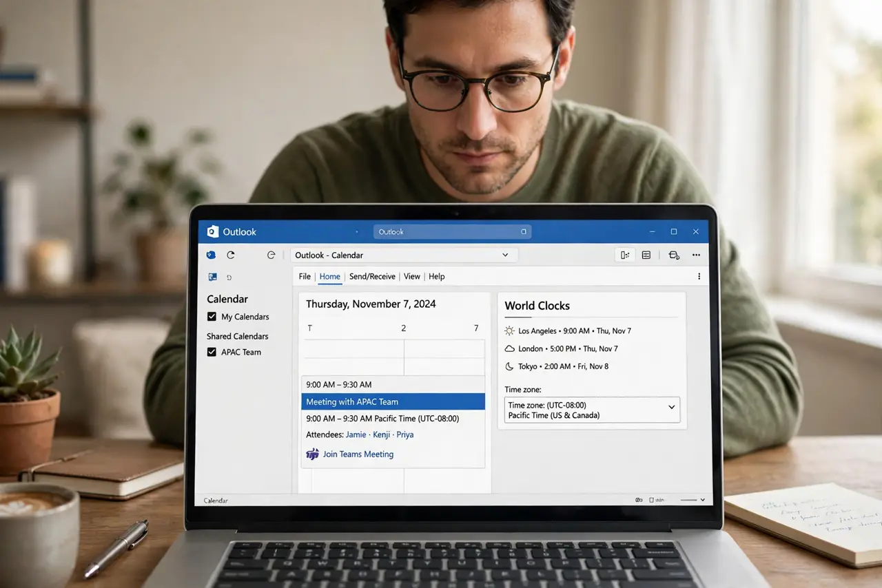
Task: Click the small square icon in the title search box
Action: [524, 232]
